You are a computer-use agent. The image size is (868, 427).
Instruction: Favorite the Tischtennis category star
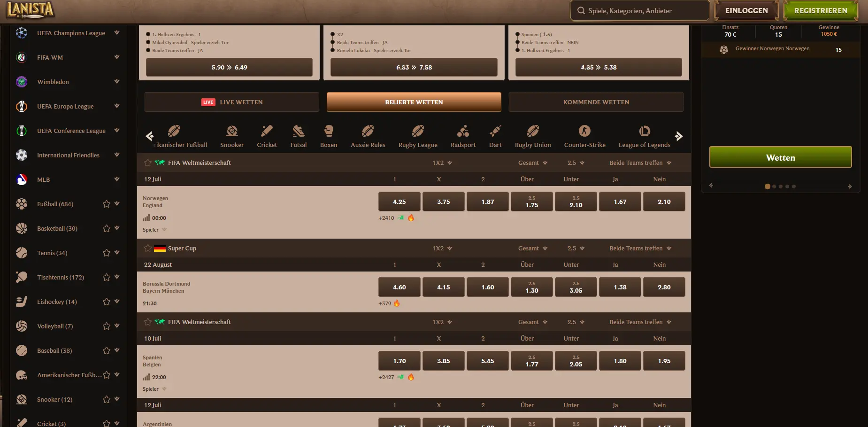click(107, 277)
